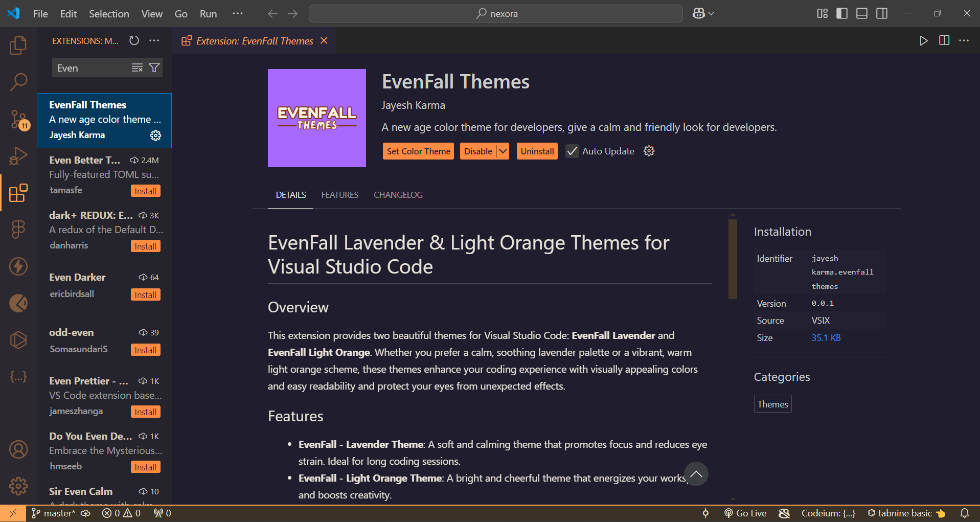The width and height of the screenshot is (980, 522).
Task: Open the Run menu
Action: (x=208, y=14)
